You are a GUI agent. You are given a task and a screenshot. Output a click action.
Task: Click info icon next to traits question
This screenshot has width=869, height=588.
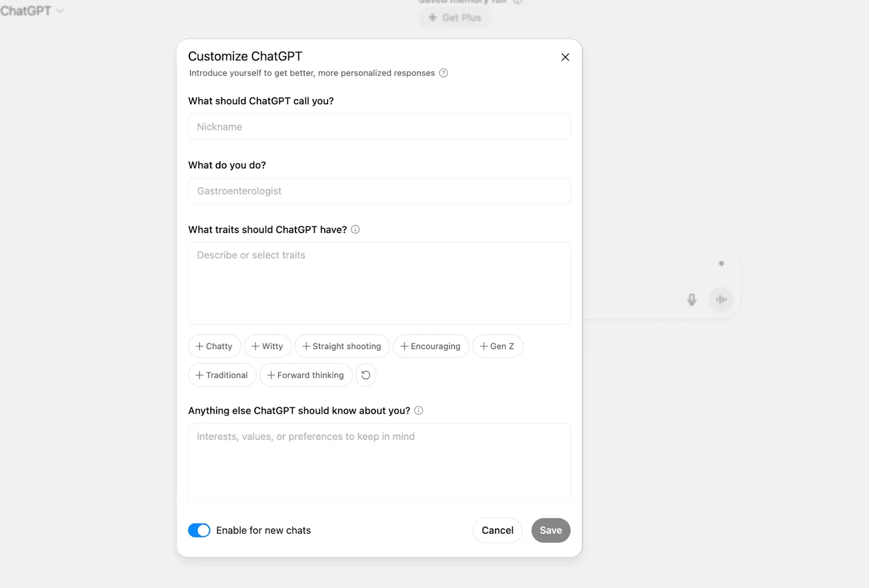point(355,229)
